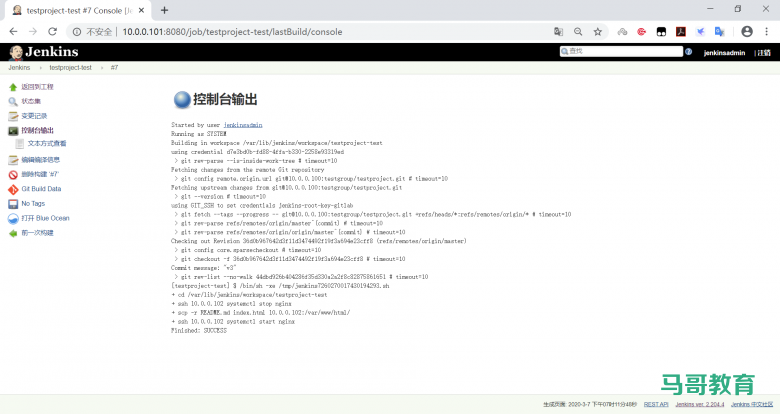Image resolution: width=780 pixels, height=414 pixels.
Task: Open No Tags sidebar link
Action: (x=33, y=204)
